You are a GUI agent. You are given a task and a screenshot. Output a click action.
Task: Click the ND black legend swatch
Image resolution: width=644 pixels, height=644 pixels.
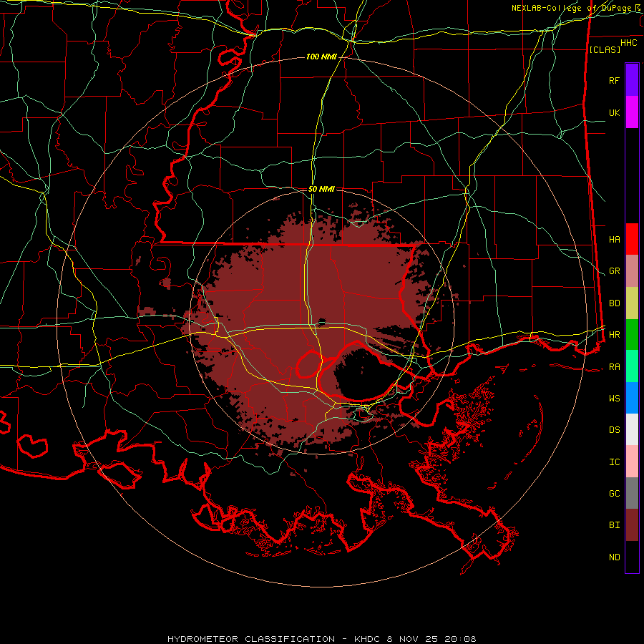point(632,557)
